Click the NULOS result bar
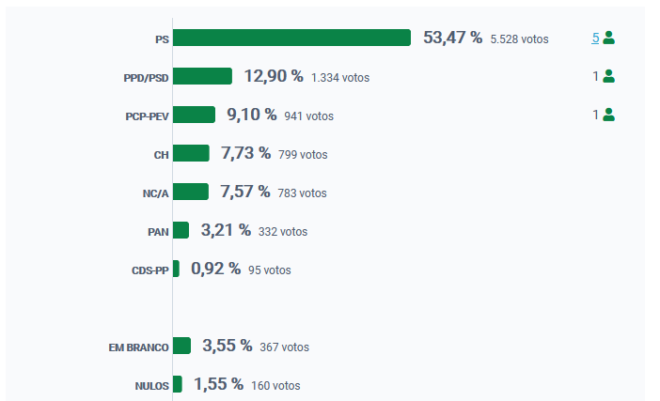 [x=178, y=384]
